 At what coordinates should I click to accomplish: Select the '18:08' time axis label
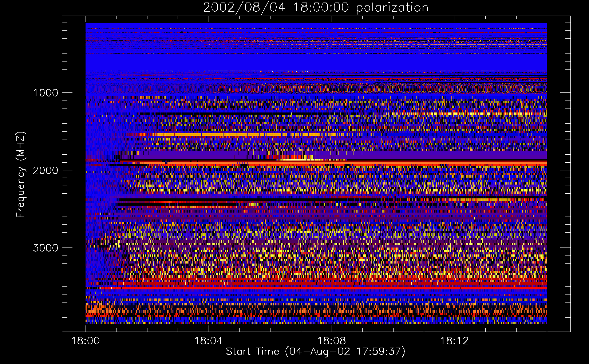(x=332, y=341)
